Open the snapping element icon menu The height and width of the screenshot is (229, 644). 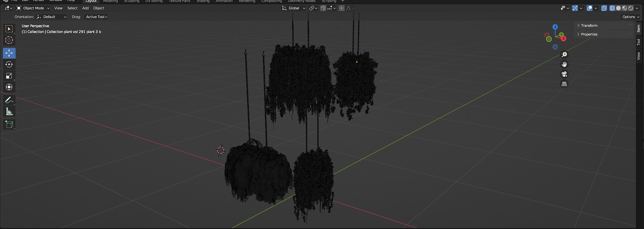(x=331, y=8)
